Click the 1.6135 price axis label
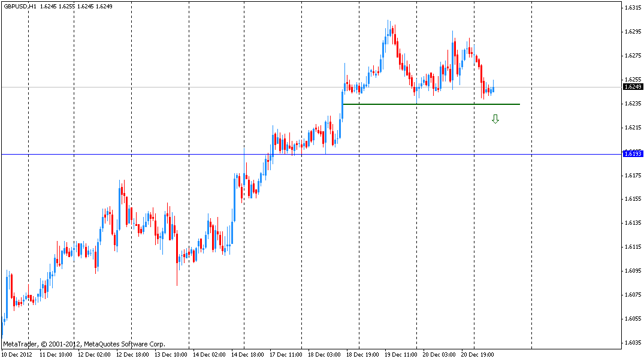The image size is (644, 359). [x=633, y=223]
